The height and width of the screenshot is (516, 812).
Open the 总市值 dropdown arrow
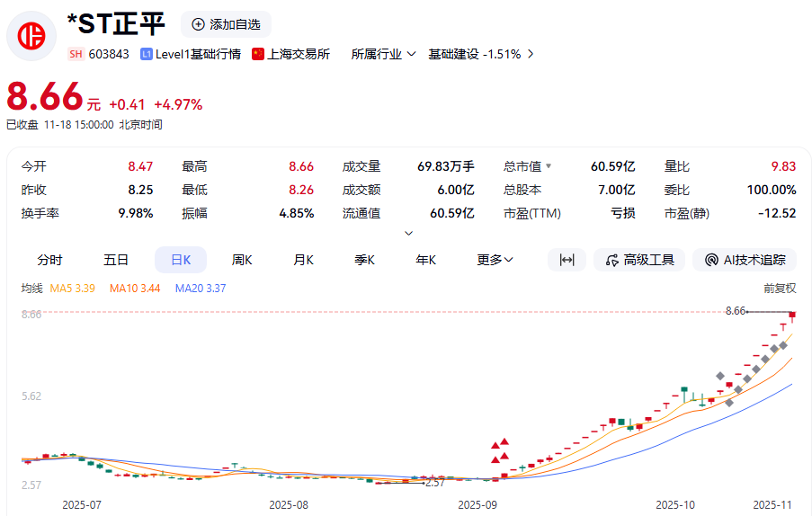(x=549, y=166)
